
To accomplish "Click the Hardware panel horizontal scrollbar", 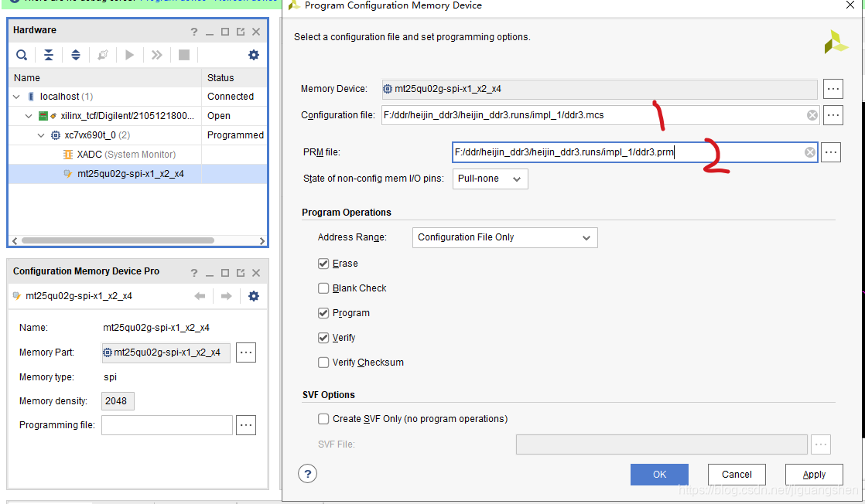I will coord(118,240).
